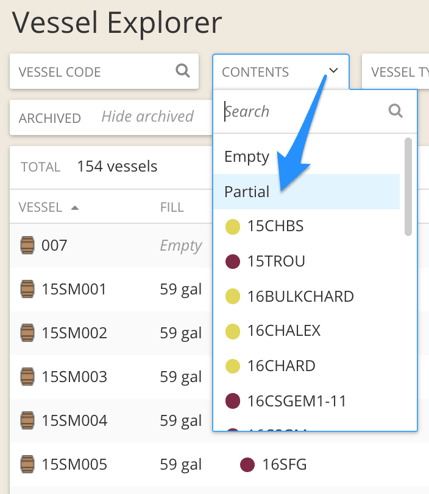Click the barrel icon beside 15SM005
429x494 pixels.
pyautogui.click(x=27, y=464)
